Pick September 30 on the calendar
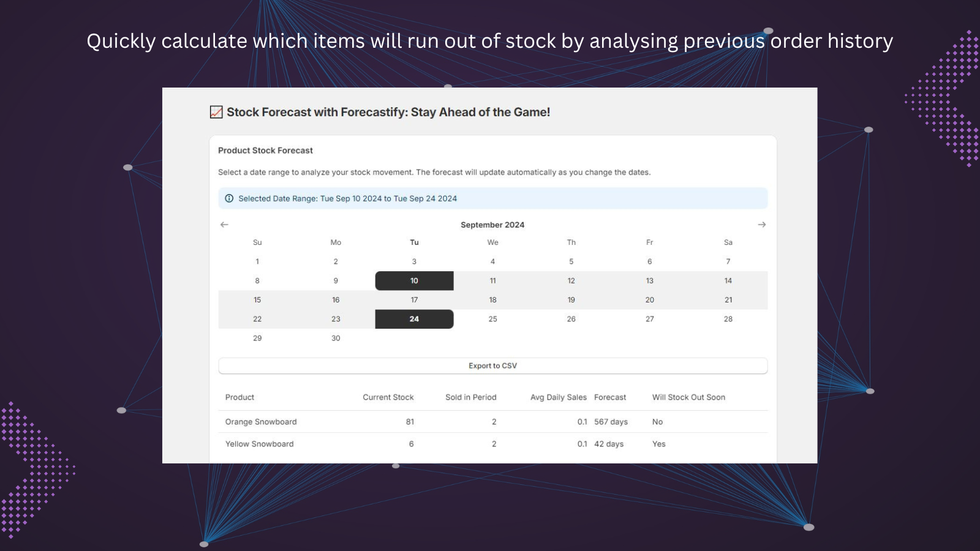 (x=336, y=338)
